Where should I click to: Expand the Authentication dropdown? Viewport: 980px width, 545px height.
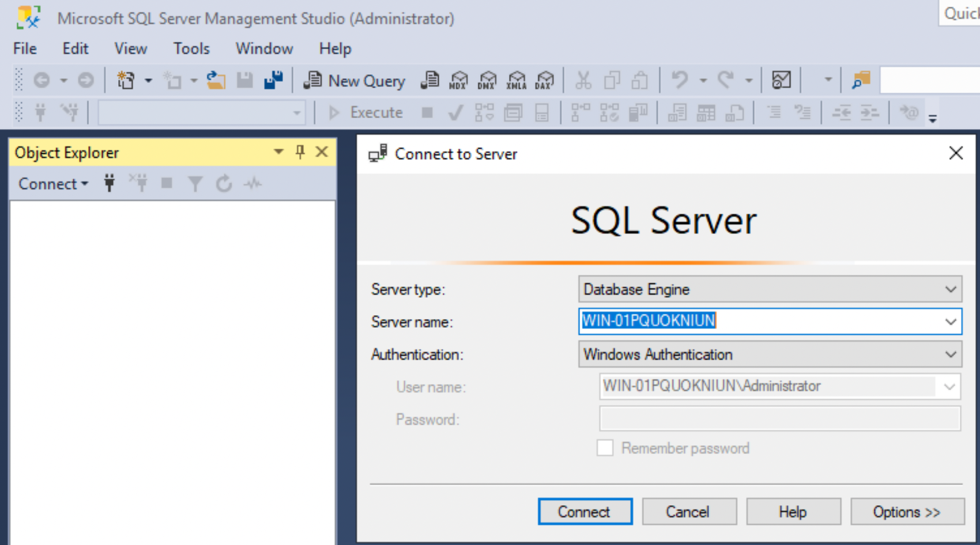[950, 354]
